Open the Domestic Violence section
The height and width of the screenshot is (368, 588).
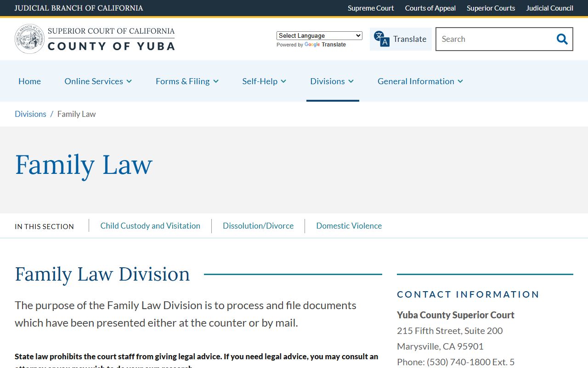click(349, 226)
